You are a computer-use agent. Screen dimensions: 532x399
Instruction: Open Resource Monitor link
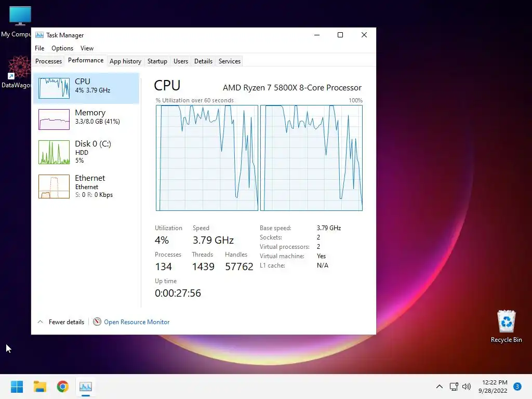click(x=137, y=322)
